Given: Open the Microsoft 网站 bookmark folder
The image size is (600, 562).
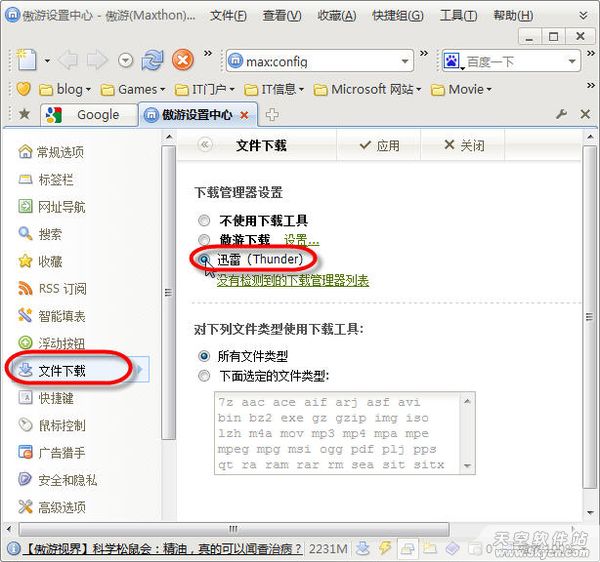Looking at the screenshot, I should click(367, 90).
